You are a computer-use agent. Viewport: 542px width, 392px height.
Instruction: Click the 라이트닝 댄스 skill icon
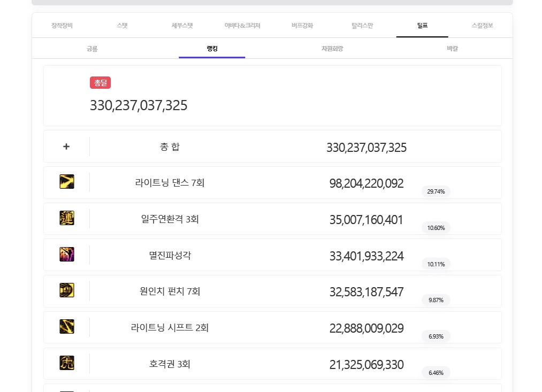point(67,182)
